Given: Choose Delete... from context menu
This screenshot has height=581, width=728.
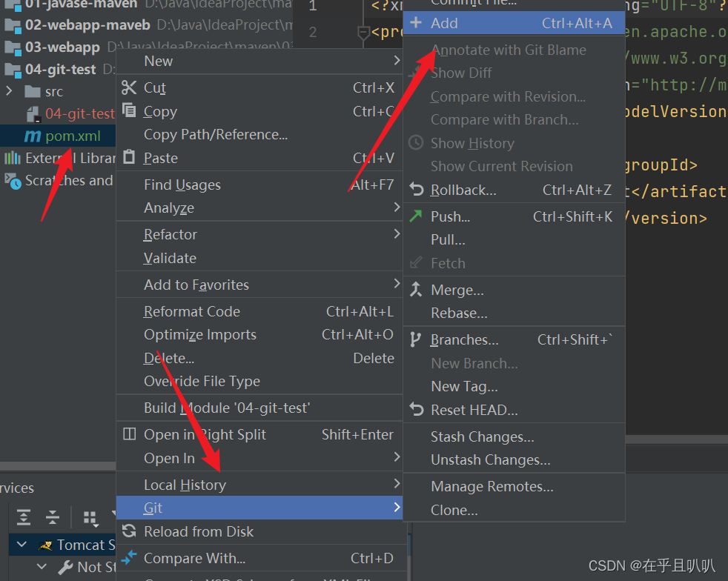Looking at the screenshot, I should (259, 358).
